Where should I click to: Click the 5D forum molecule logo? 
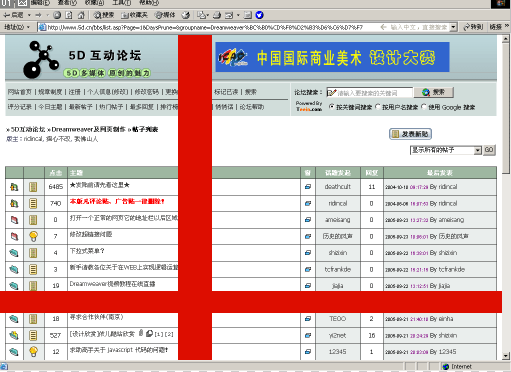(x=41, y=59)
